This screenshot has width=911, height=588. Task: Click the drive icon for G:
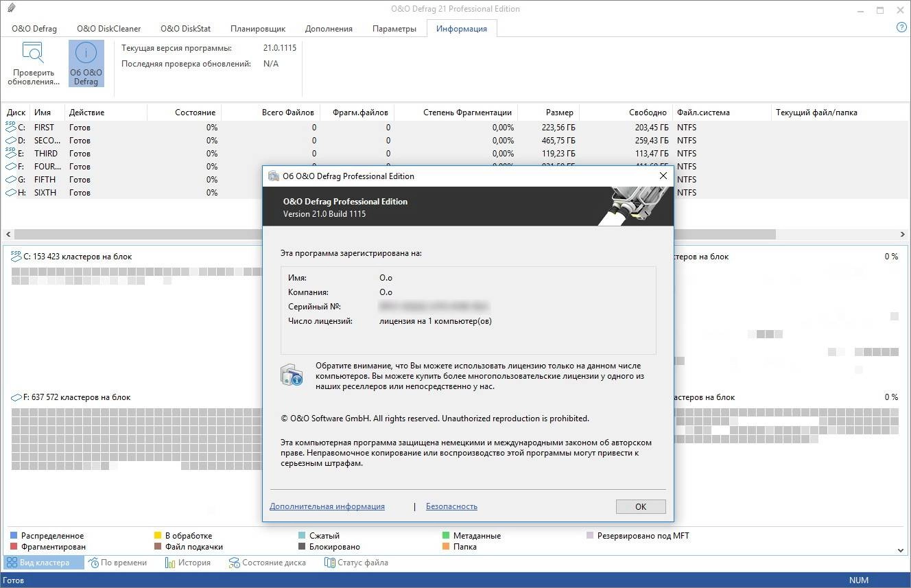click(10, 179)
